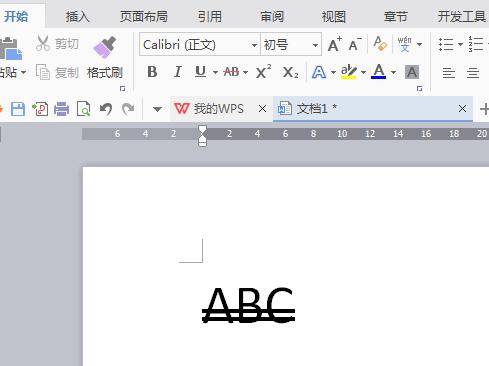The width and height of the screenshot is (489, 366).
Task: Open strikethrough options dropdown arrow
Action: pyautogui.click(x=246, y=72)
